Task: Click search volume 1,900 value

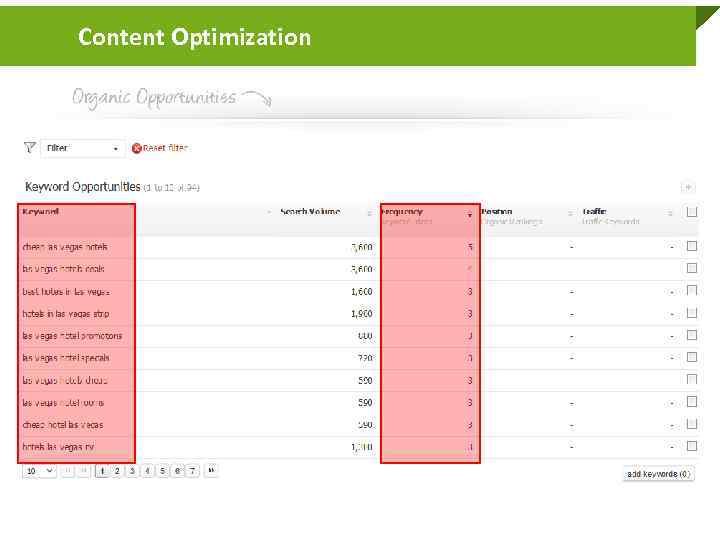Action: 362,314
